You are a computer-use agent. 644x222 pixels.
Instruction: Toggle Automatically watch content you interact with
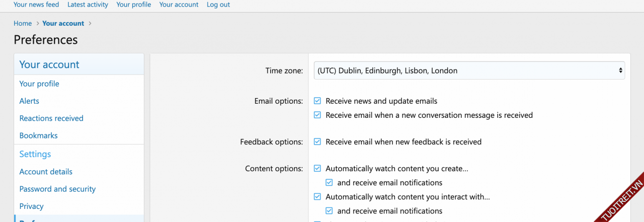tap(317, 197)
